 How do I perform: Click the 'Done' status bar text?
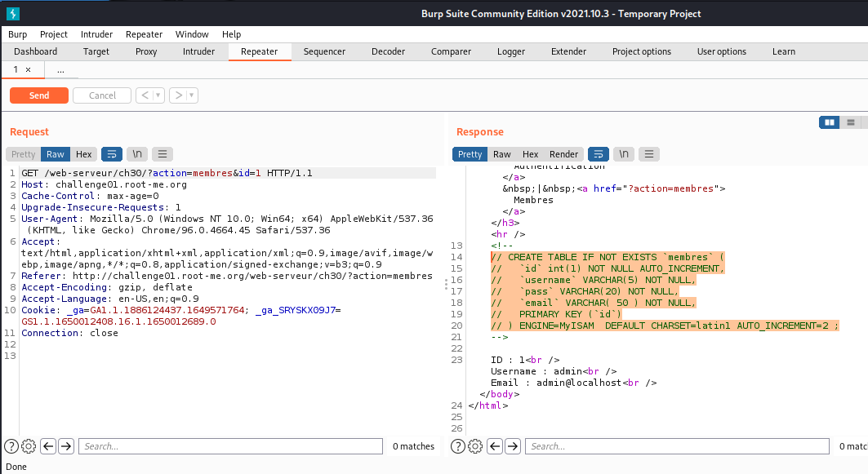pyautogui.click(x=16, y=467)
